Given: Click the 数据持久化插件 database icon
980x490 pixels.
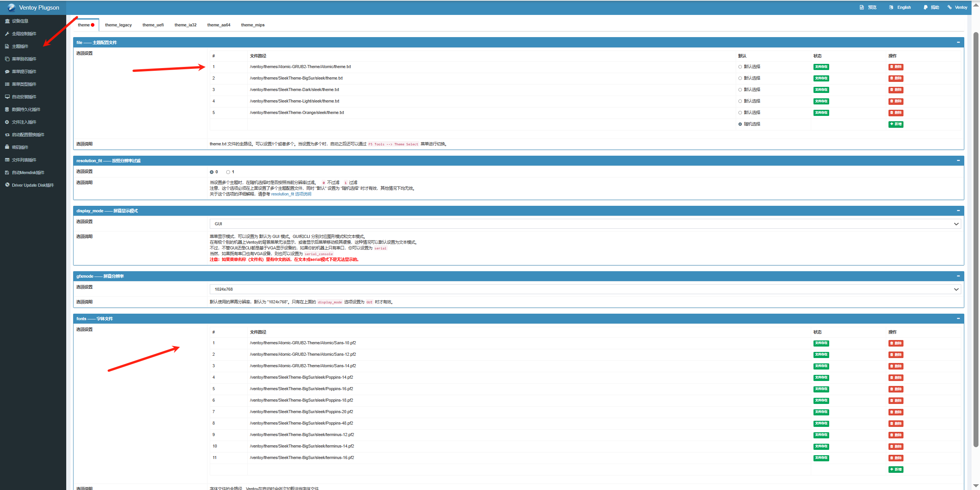Looking at the screenshot, I should coord(7,109).
